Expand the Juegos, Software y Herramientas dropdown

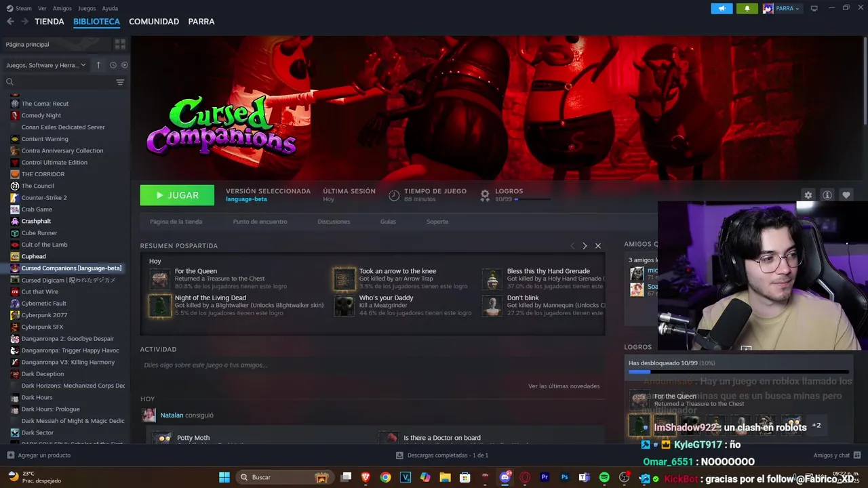pos(46,65)
